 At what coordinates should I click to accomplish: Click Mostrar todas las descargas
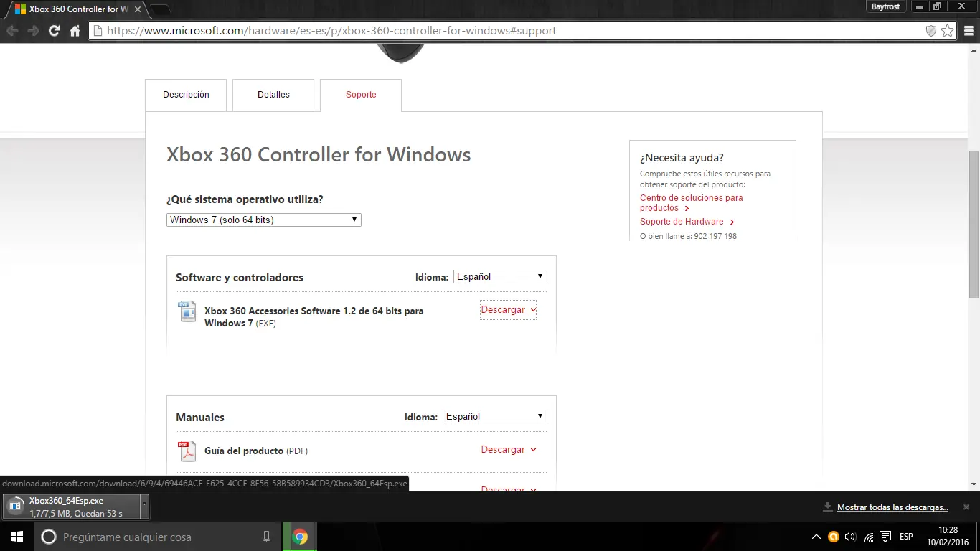click(892, 507)
